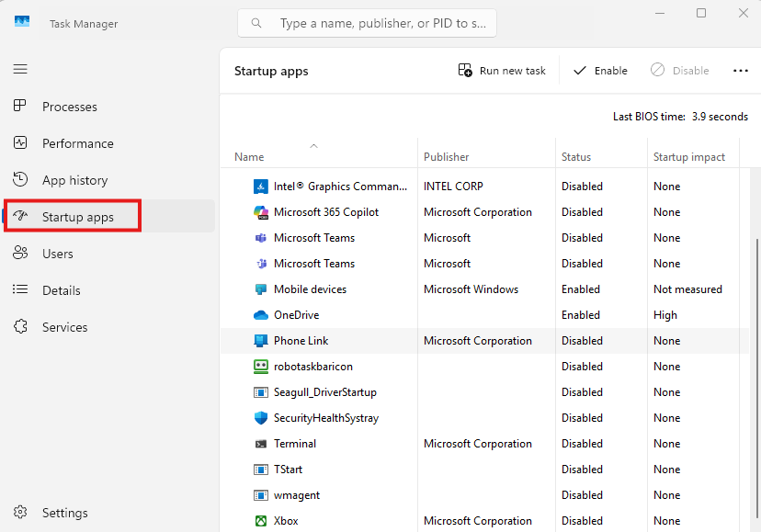
Task: Sort by the Name column header
Action: [249, 157]
